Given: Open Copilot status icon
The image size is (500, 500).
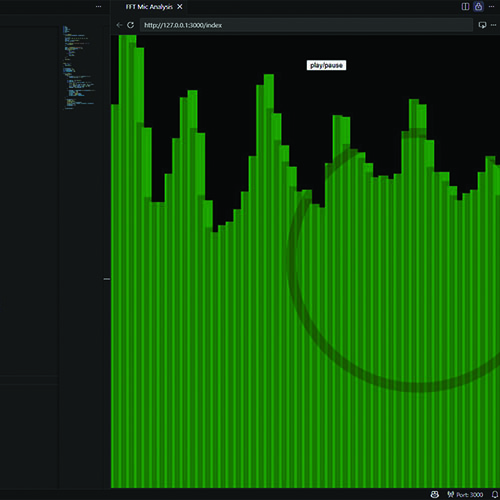Looking at the screenshot, I should [x=435, y=494].
